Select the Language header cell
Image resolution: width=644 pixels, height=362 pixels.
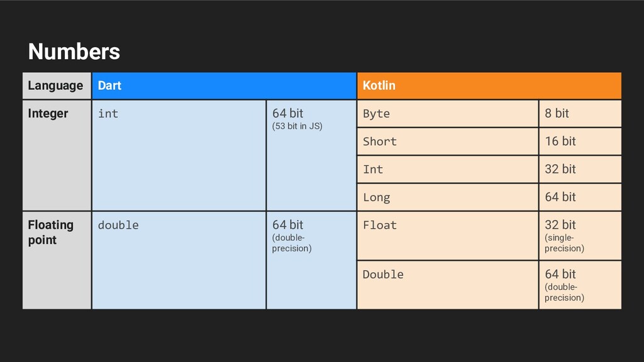tap(56, 85)
